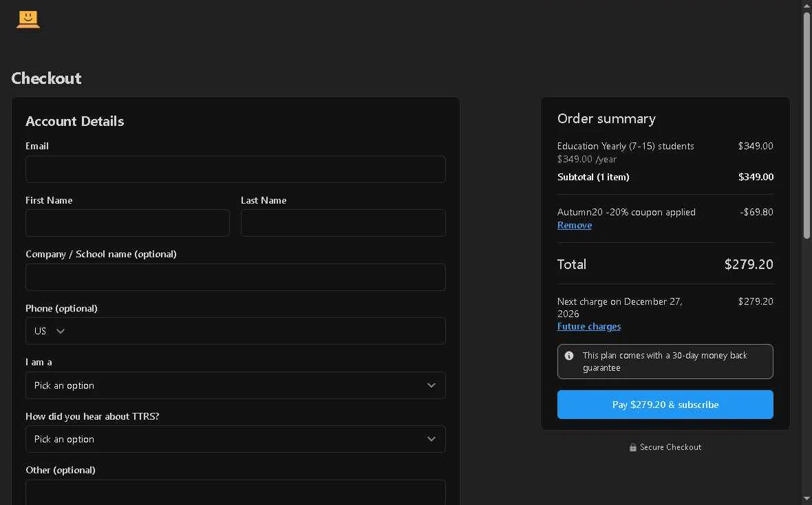Open the Future charges link
The image size is (812, 505).
coord(589,326)
